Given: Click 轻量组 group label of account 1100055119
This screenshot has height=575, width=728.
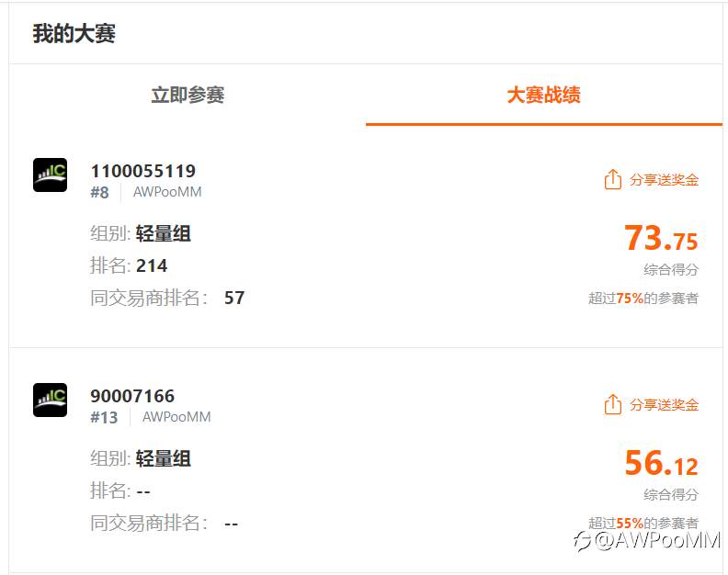Looking at the screenshot, I should (163, 233).
